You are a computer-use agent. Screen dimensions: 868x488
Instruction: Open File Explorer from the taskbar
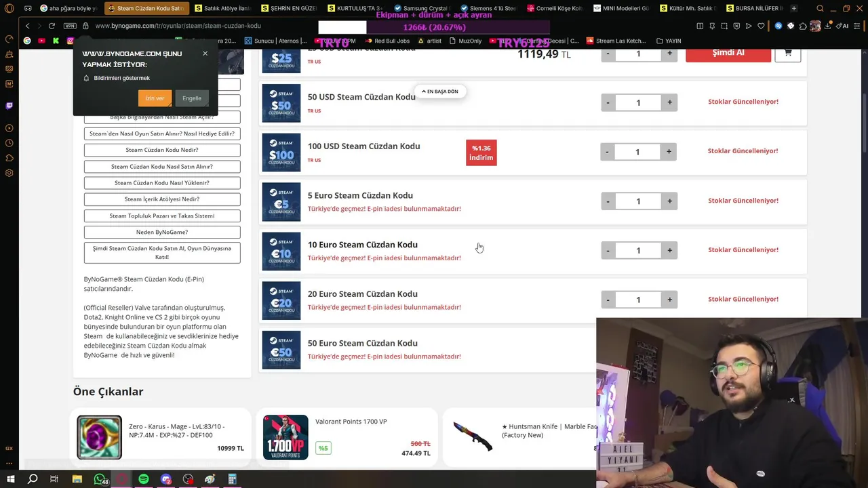77,479
